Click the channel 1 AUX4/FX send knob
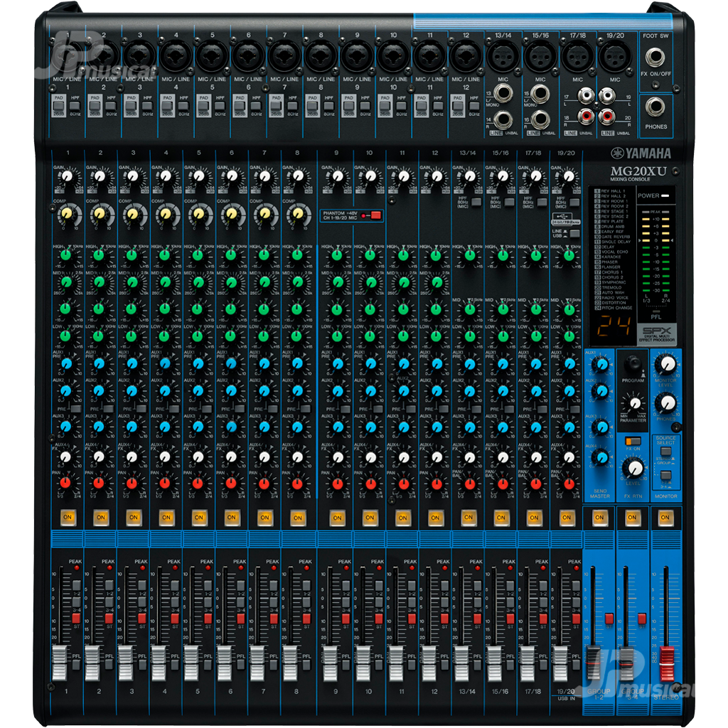The width and height of the screenshot is (728, 728). click(x=66, y=457)
